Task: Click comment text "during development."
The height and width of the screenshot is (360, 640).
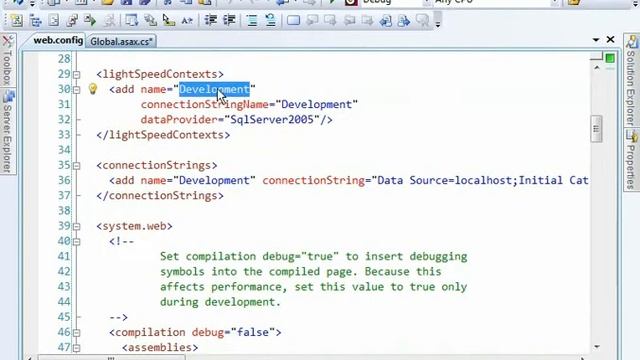Action: click(x=220, y=302)
